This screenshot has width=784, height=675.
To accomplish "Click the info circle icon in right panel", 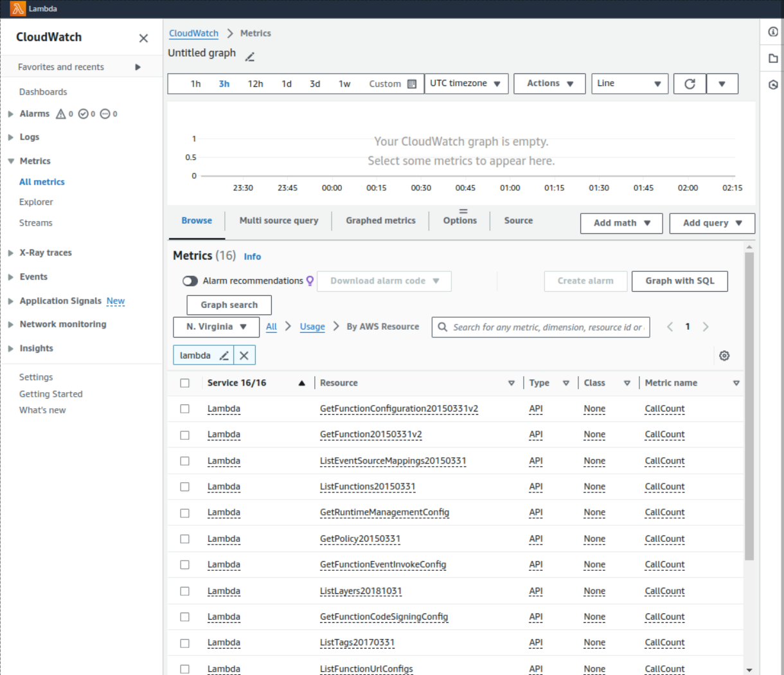I will (773, 32).
